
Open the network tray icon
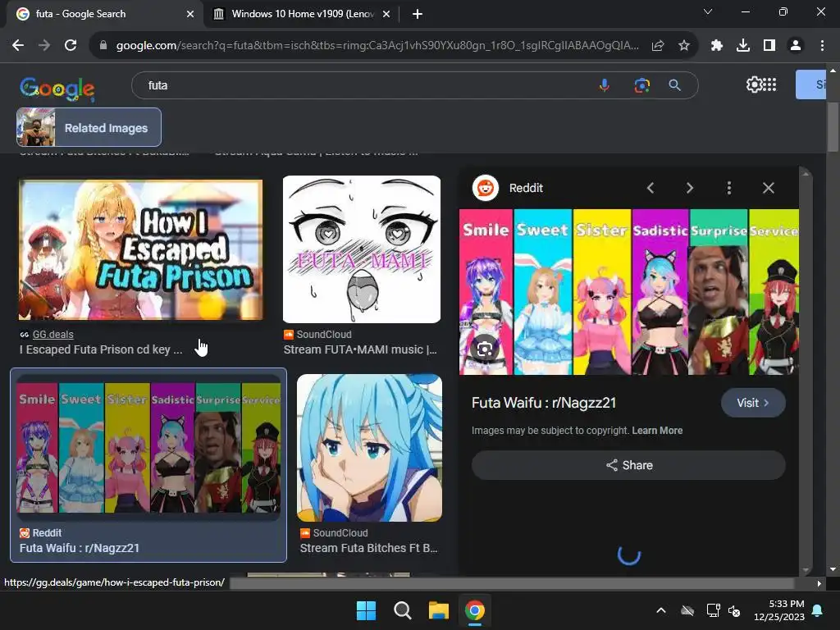[x=714, y=610]
